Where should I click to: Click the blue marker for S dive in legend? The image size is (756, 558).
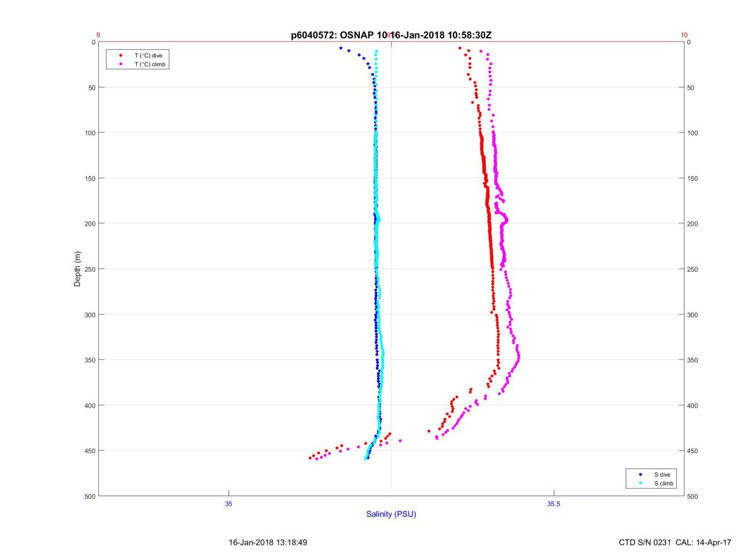pyautogui.click(x=641, y=474)
